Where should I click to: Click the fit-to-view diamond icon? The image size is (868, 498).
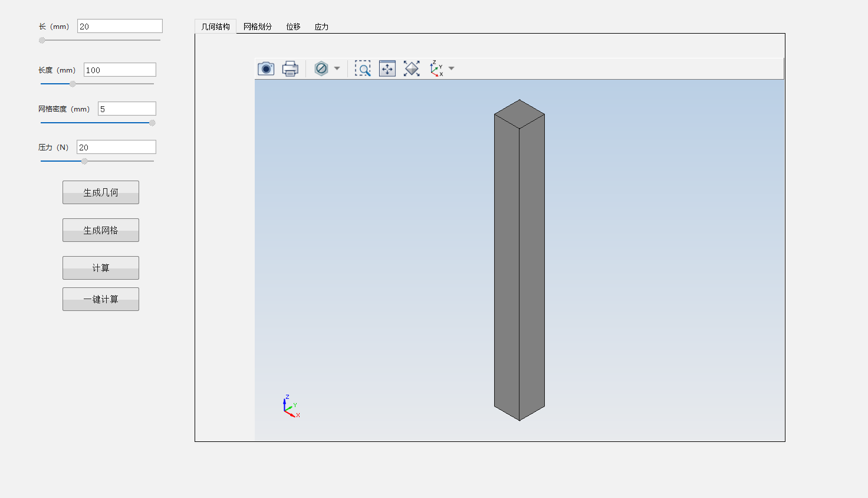coord(412,68)
